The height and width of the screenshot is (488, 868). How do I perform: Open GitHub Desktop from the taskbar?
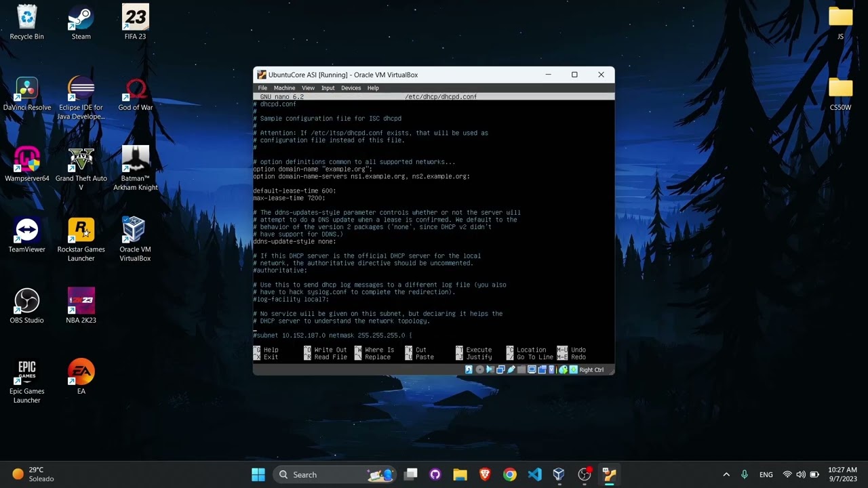[435, 474]
